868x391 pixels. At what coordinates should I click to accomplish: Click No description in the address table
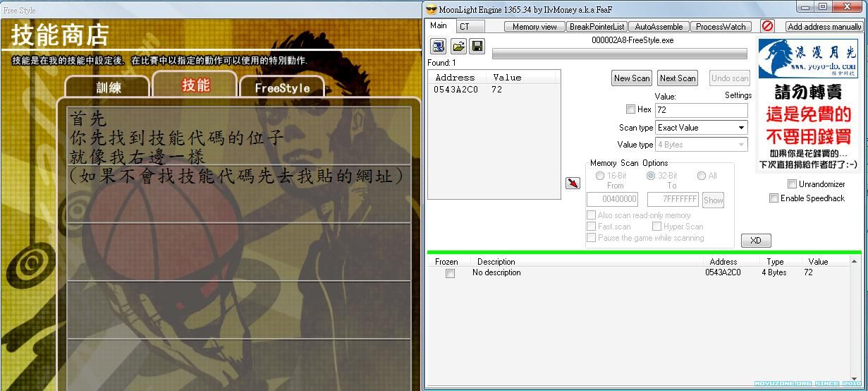coord(496,272)
